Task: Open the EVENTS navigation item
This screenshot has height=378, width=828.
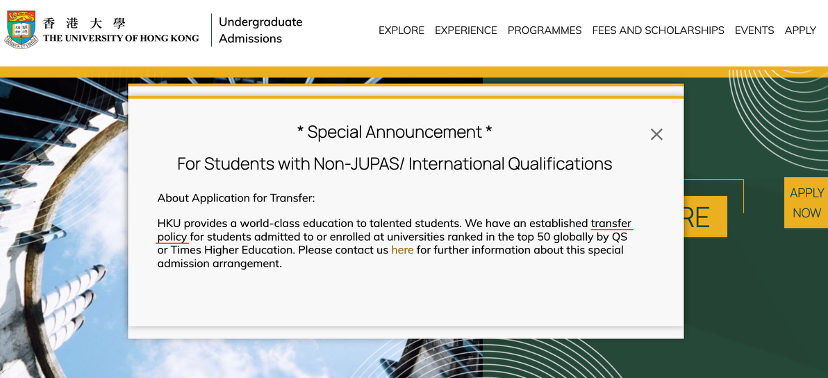Action: [x=754, y=30]
